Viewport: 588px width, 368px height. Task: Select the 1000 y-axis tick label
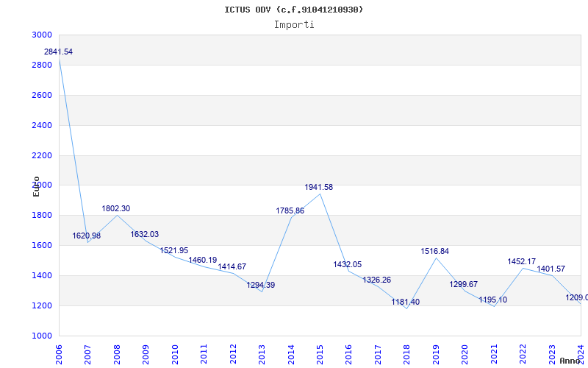(42, 336)
